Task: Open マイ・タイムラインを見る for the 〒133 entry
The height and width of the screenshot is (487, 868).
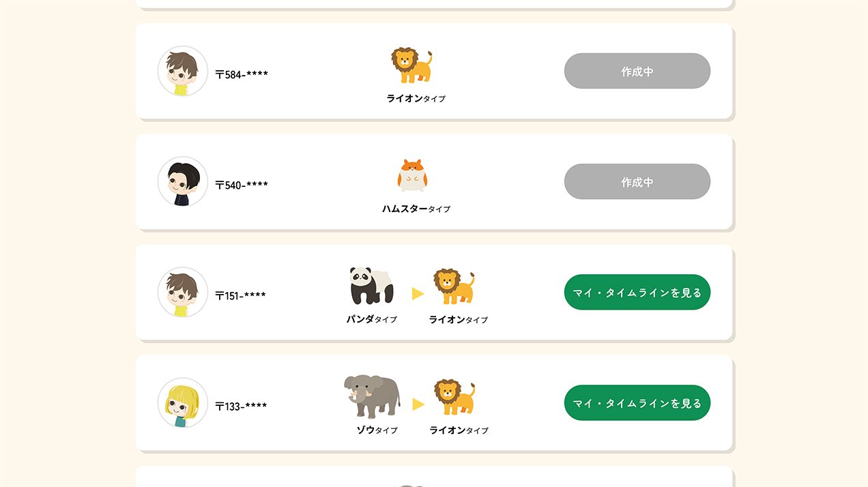Action: (637, 403)
